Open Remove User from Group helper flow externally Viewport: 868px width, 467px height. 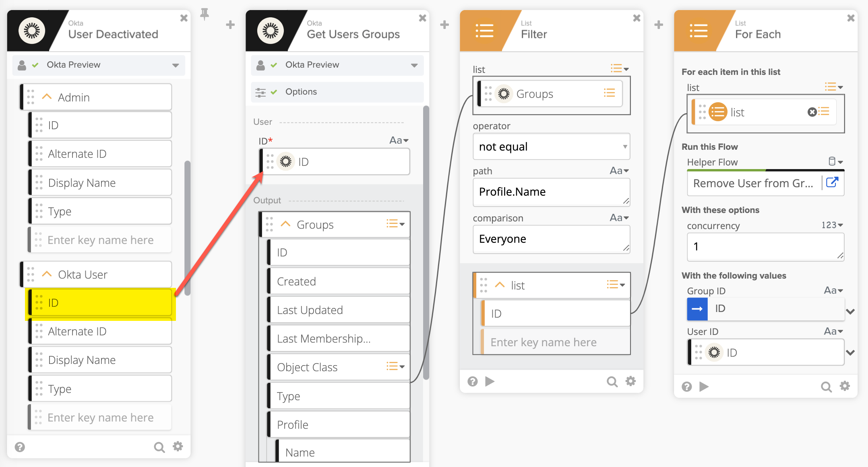click(x=832, y=183)
